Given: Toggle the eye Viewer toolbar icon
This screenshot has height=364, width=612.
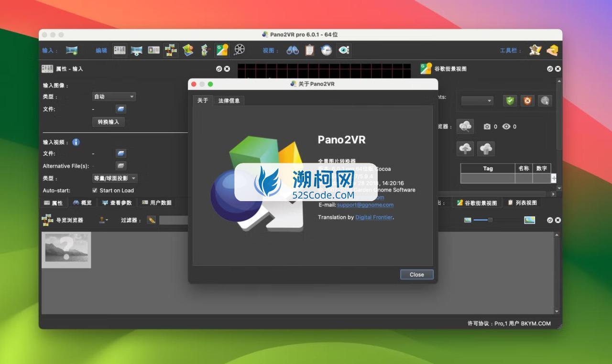Looking at the screenshot, I should [343, 50].
